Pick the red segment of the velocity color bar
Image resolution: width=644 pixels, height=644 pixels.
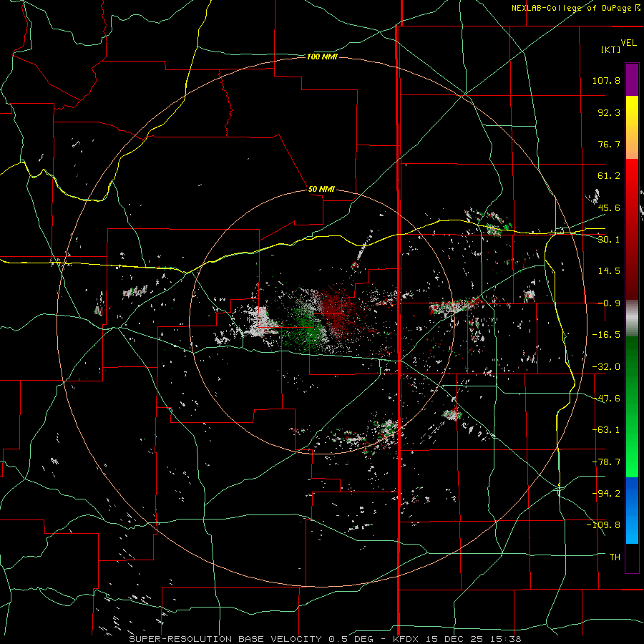[x=632, y=229]
